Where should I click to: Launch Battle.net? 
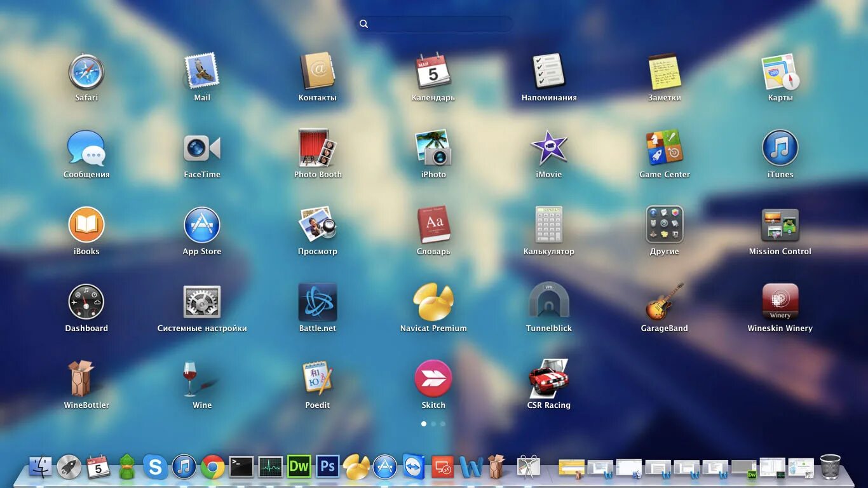click(318, 302)
